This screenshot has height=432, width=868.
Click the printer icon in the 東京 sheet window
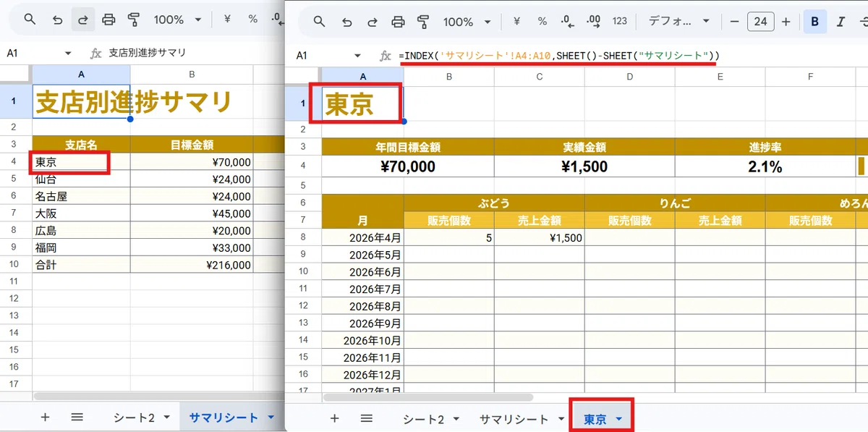pos(398,22)
